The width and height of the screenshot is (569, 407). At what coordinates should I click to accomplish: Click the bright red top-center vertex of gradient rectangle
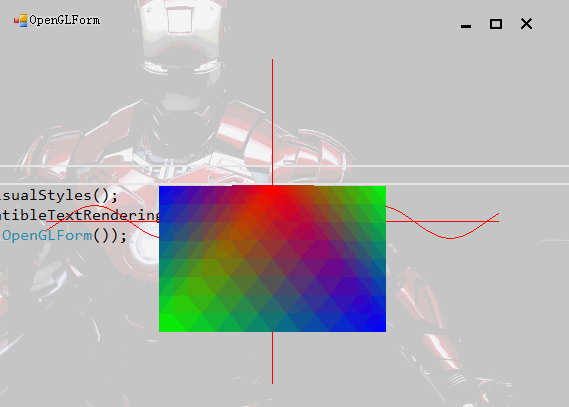pyautogui.click(x=273, y=190)
